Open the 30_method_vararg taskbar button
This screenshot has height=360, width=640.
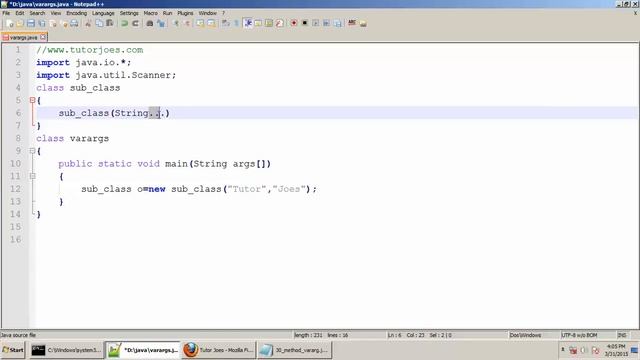pyautogui.click(x=295, y=350)
